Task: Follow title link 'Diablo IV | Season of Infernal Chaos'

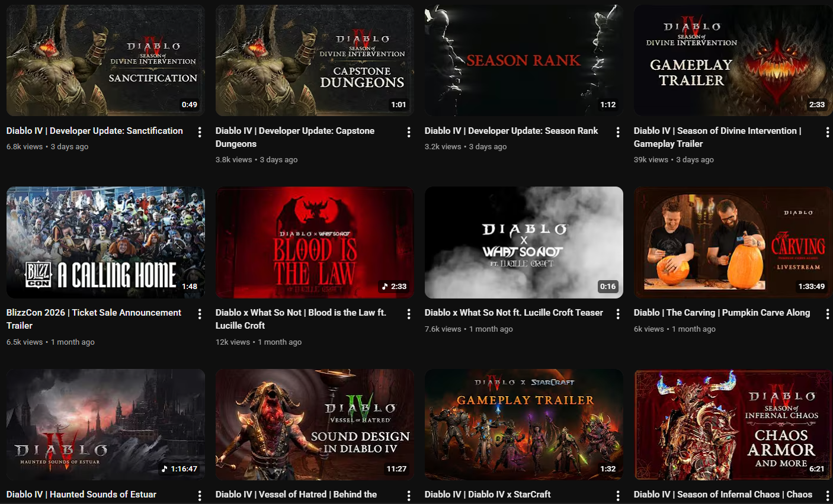Action: pos(723,495)
